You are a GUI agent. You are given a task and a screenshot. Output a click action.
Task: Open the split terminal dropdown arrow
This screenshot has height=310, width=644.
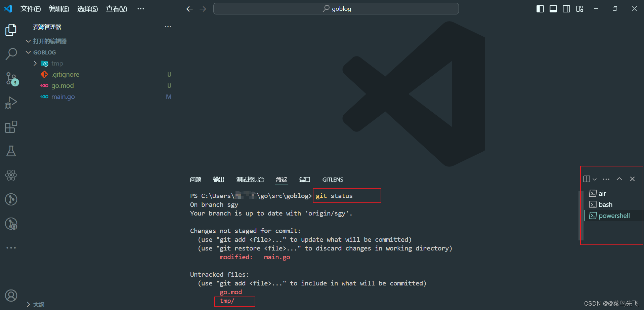pyautogui.click(x=595, y=179)
